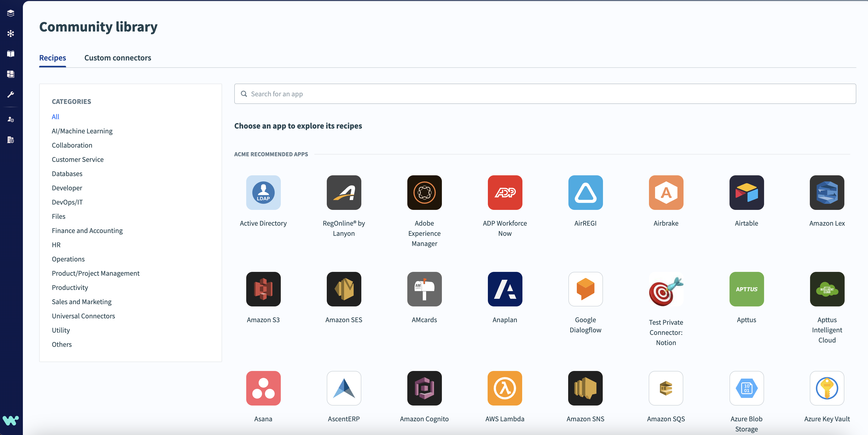868x435 pixels.
Task: Select the Asana app icon
Action: [x=263, y=388]
